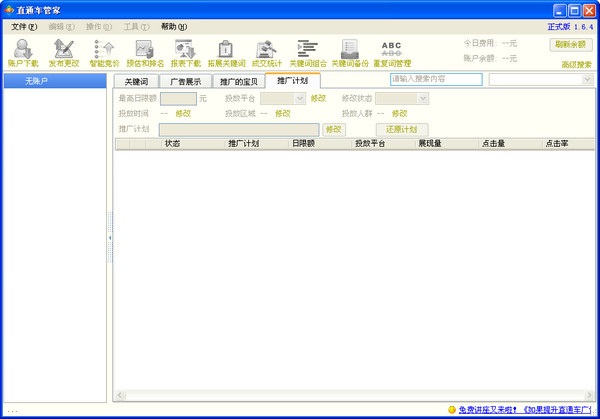The height and width of the screenshot is (419, 600).
Task: Open the 工具 menu
Action: [136, 26]
